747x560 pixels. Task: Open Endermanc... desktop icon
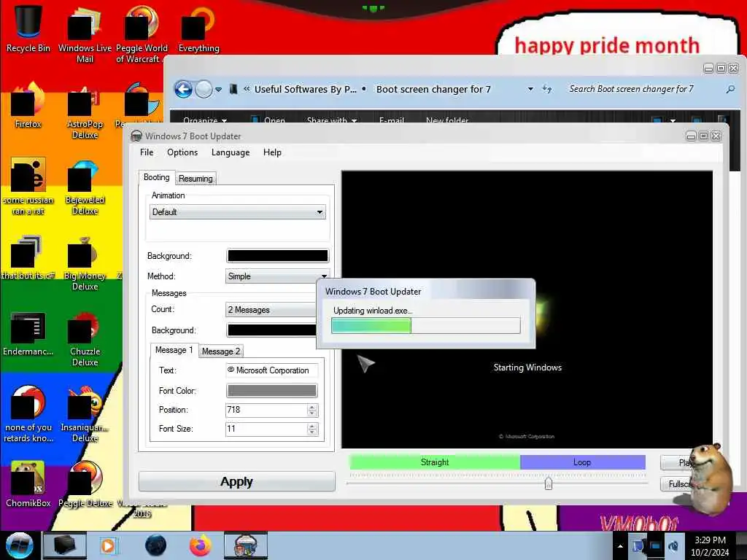[28, 333]
